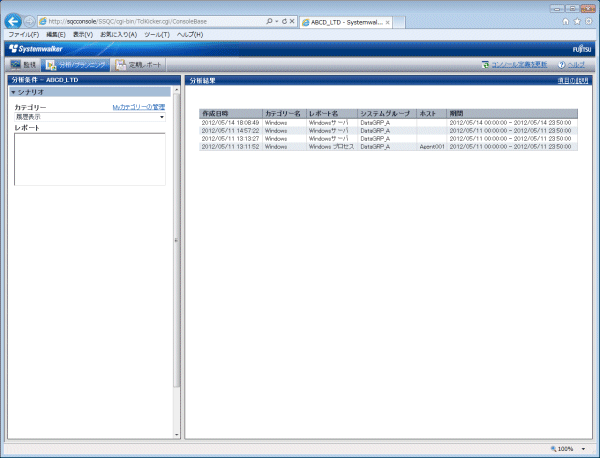Open the help icon labeled ヘルプ

coord(563,65)
